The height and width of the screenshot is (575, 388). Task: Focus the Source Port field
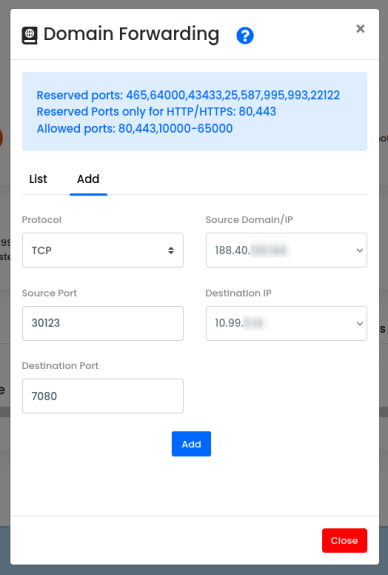point(103,323)
